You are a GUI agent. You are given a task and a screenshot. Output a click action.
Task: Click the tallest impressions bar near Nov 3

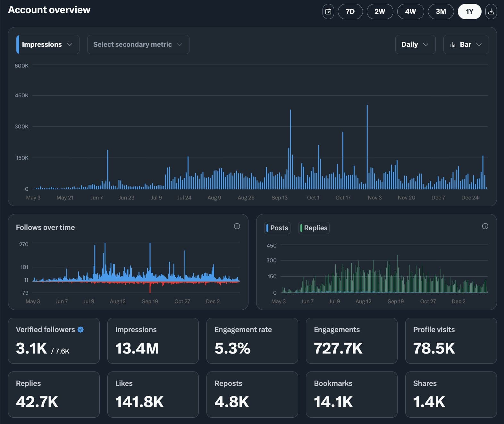pyautogui.click(x=367, y=147)
